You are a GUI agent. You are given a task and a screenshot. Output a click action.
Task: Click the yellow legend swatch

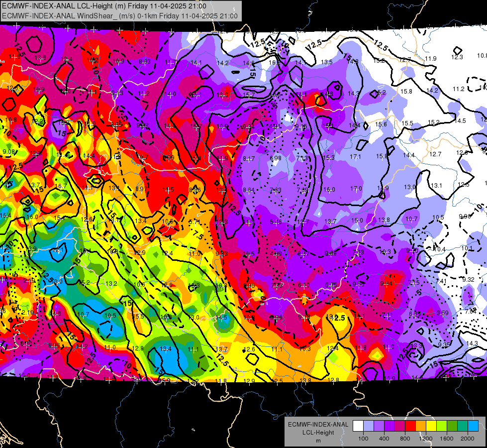(x=431, y=426)
